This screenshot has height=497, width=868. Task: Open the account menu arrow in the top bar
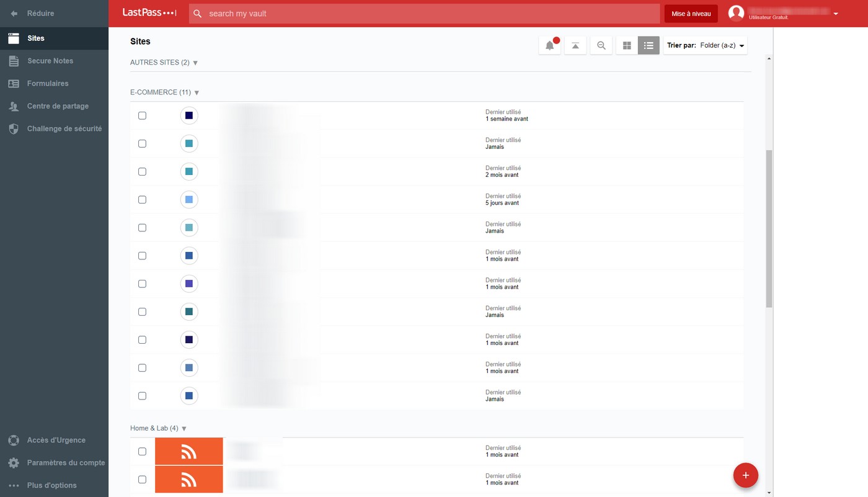click(836, 14)
